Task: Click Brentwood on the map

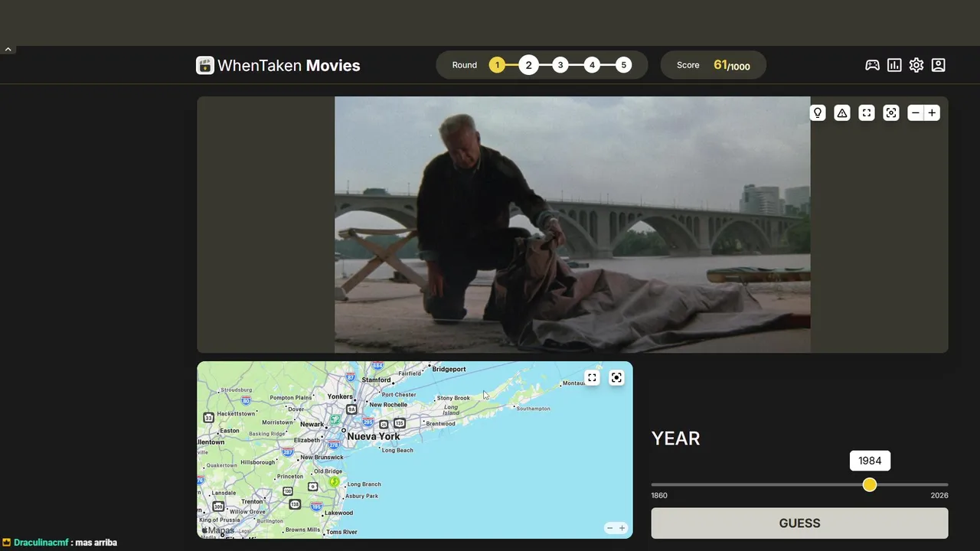Action: click(x=441, y=423)
